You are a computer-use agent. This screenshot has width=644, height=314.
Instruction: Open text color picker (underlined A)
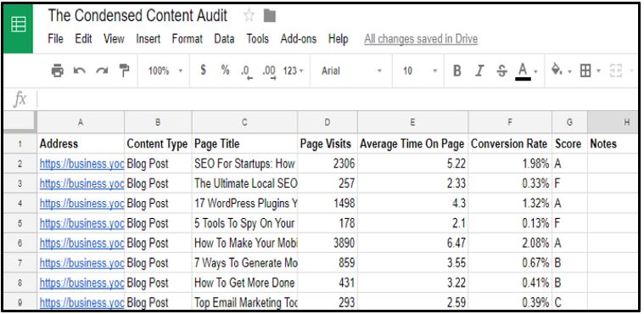tap(523, 71)
